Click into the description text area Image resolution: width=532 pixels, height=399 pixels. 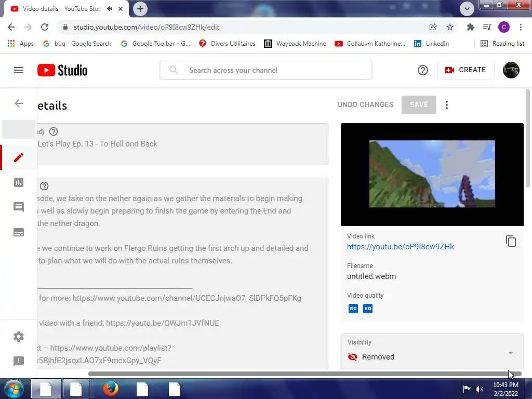(x=182, y=273)
